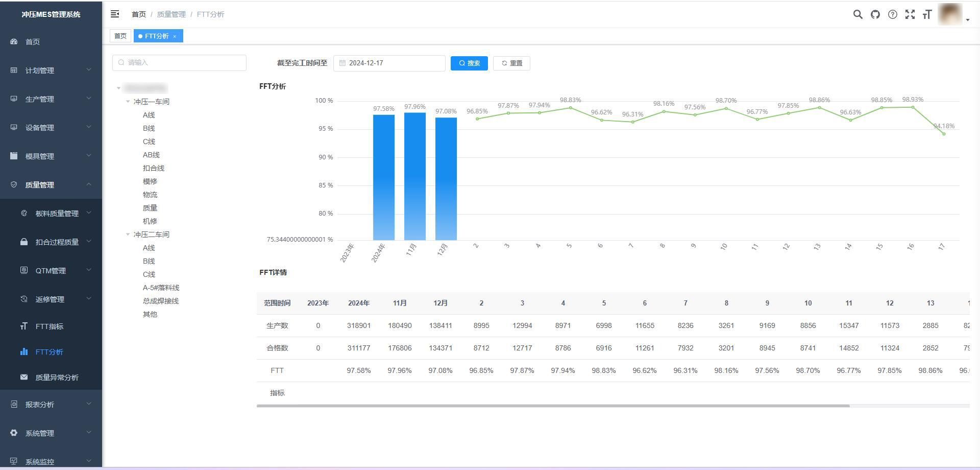Viewport: 980px width, 470px height.
Task: Open FTT指标 menu item
Action: 50,326
